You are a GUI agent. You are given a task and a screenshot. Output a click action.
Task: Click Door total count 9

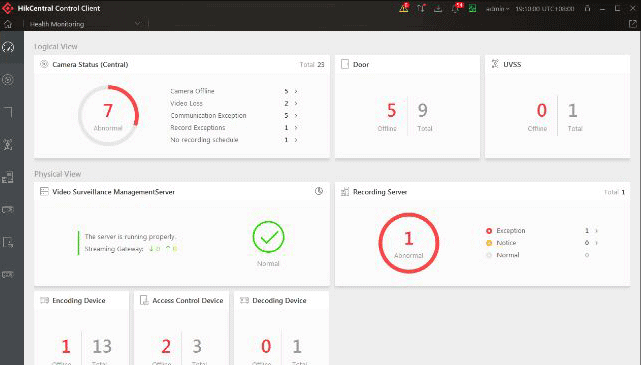pos(423,110)
